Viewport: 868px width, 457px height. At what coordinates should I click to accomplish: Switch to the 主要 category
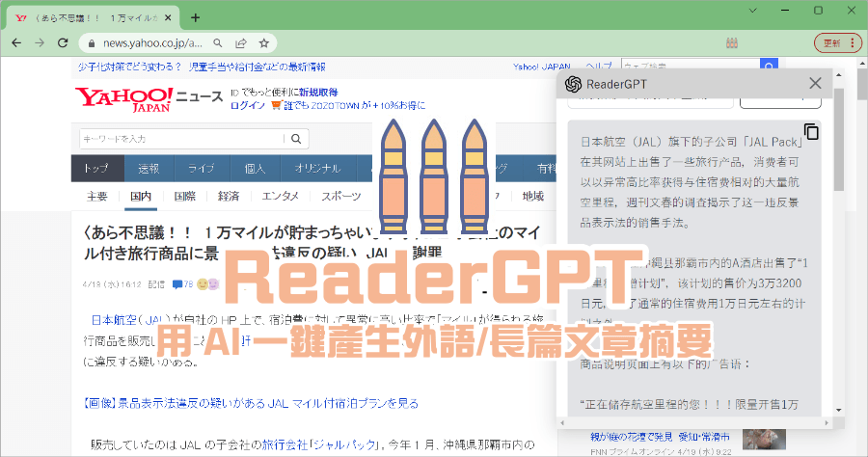pos(96,196)
